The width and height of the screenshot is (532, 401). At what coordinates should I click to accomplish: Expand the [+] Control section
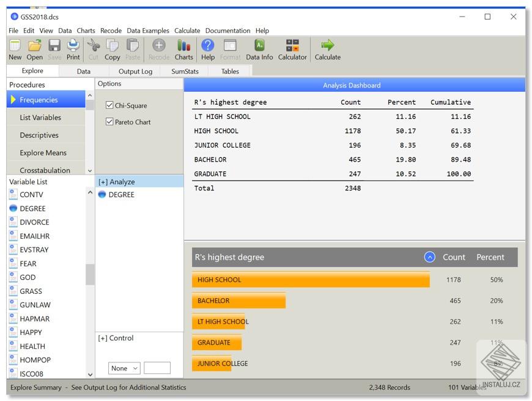point(116,338)
